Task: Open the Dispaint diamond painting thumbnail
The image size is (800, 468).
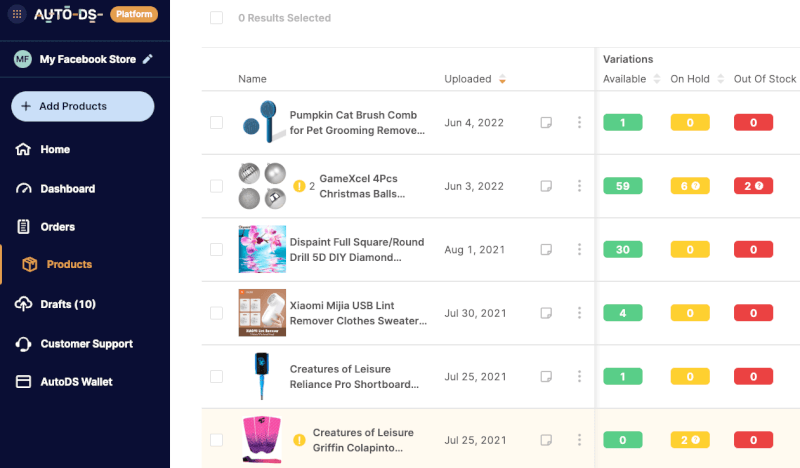Action: [262, 249]
